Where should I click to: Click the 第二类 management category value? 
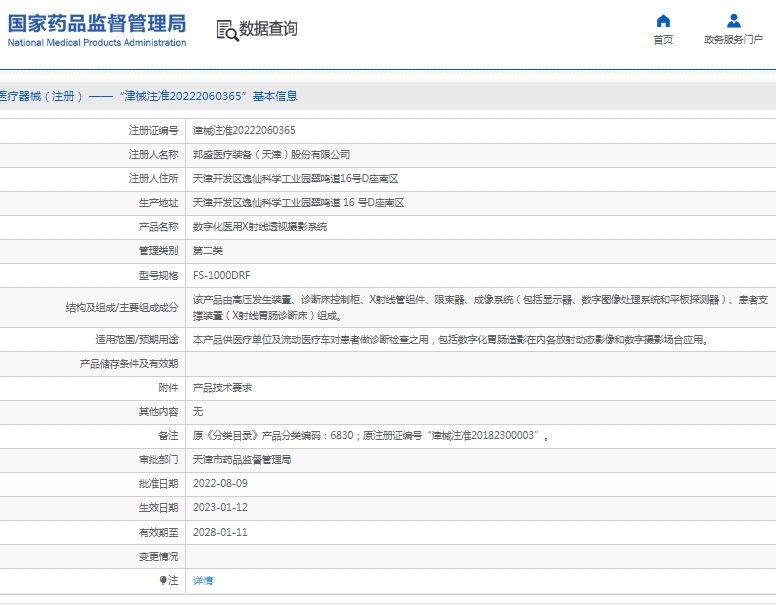(x=208, y=251)
